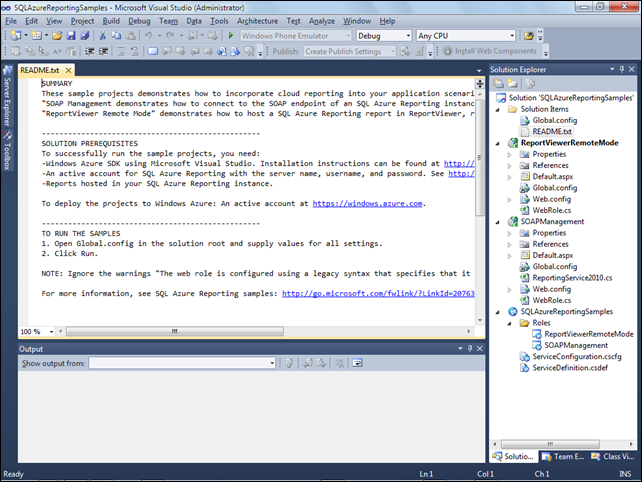The image size is (642, 482).
Task: Open the Show output from dropdown
Action: coord(272,363)
